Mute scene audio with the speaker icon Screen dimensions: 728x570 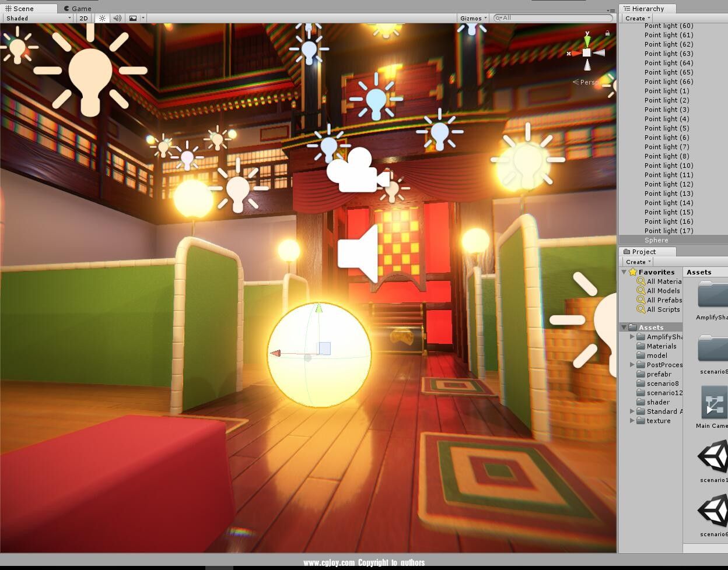(x=117, y=18)
